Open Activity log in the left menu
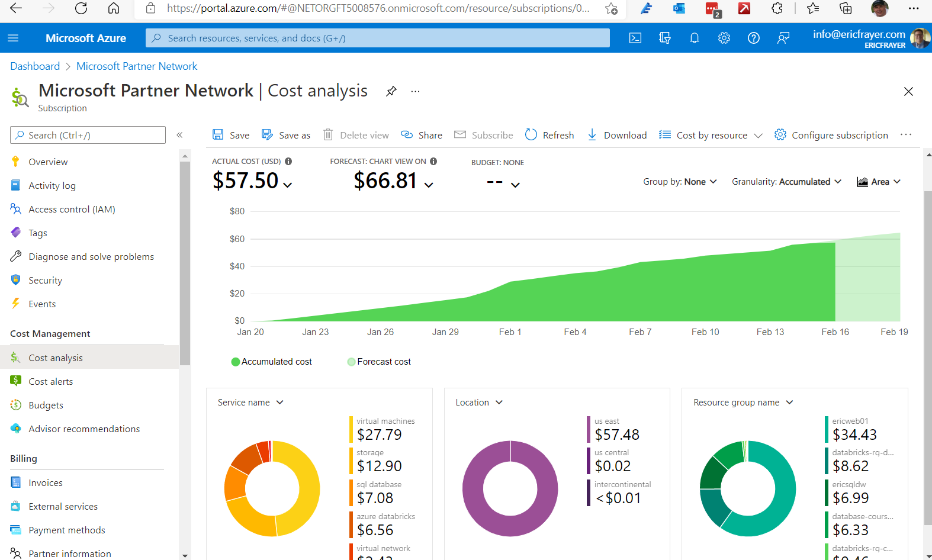Screen dimensions: 932x560 [x=52, y=185]
